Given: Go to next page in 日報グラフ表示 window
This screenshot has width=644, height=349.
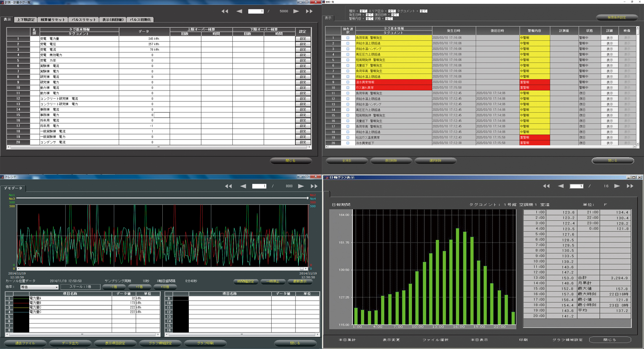Looking at the screenshot, I should 617,186.
